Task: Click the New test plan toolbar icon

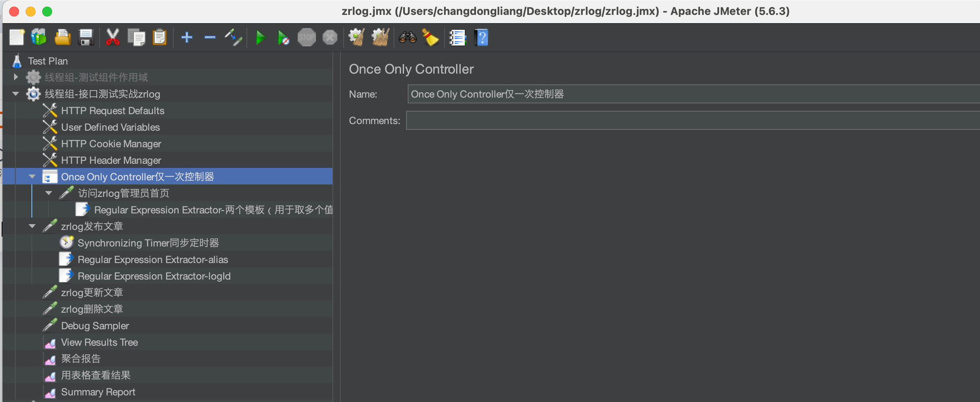Action: click(x=17, y=38)
